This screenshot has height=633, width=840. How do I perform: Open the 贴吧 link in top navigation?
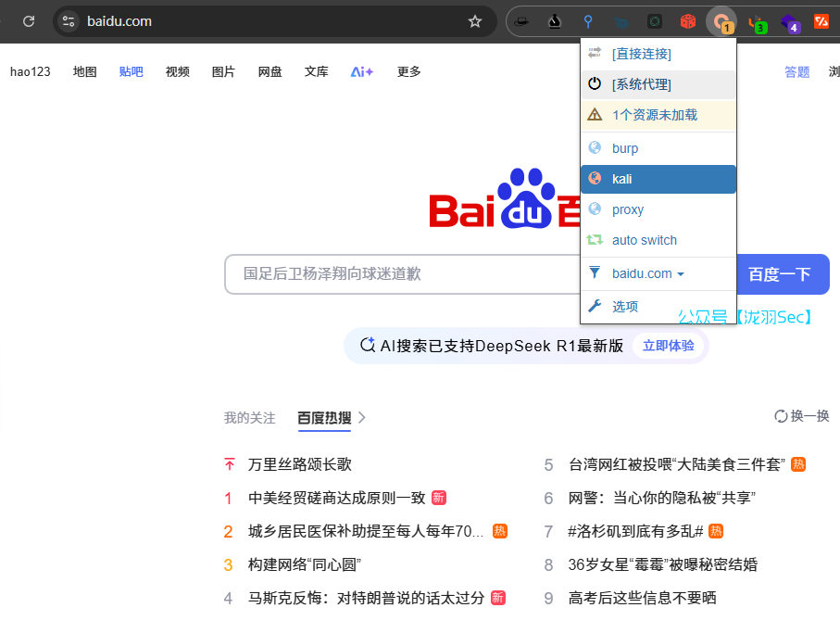[131, 71]
